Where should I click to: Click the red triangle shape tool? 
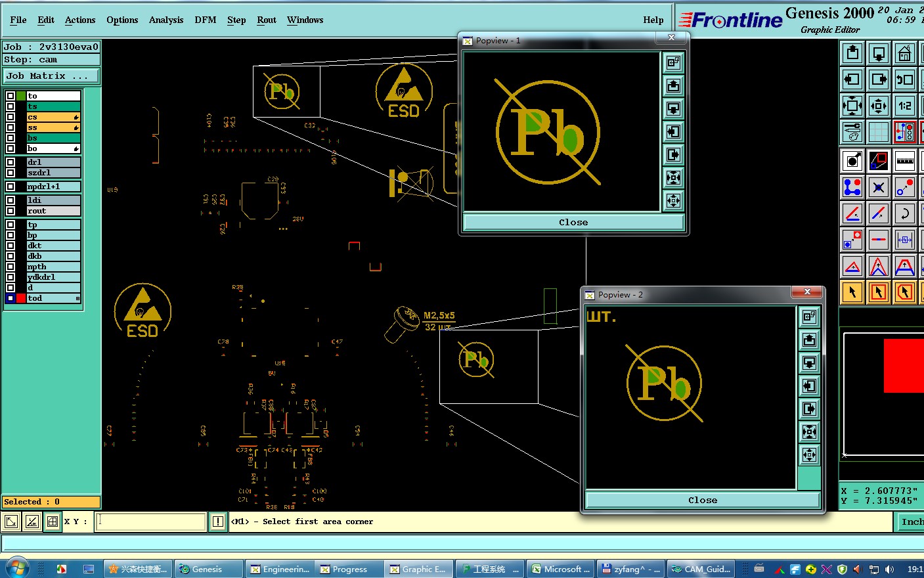tap(852, 266)
